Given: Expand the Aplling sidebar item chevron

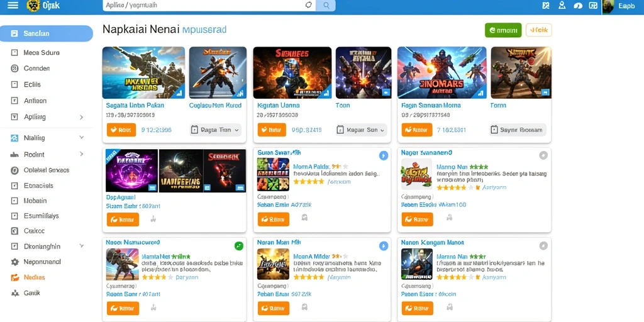Looking at the screenshot, I should [81, 118].
